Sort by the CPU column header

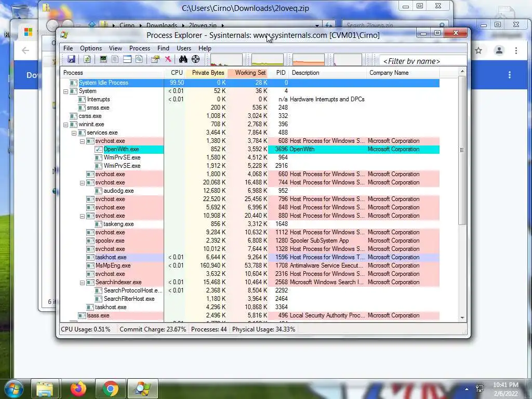click(x=175, y=73)
